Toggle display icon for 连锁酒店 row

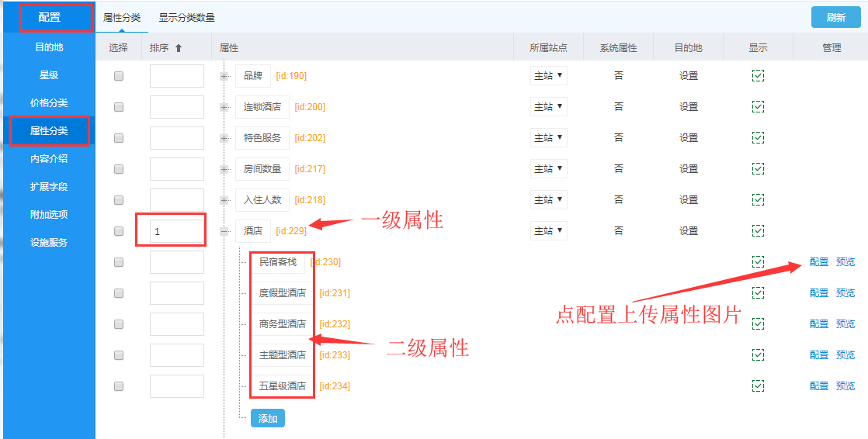758,107
